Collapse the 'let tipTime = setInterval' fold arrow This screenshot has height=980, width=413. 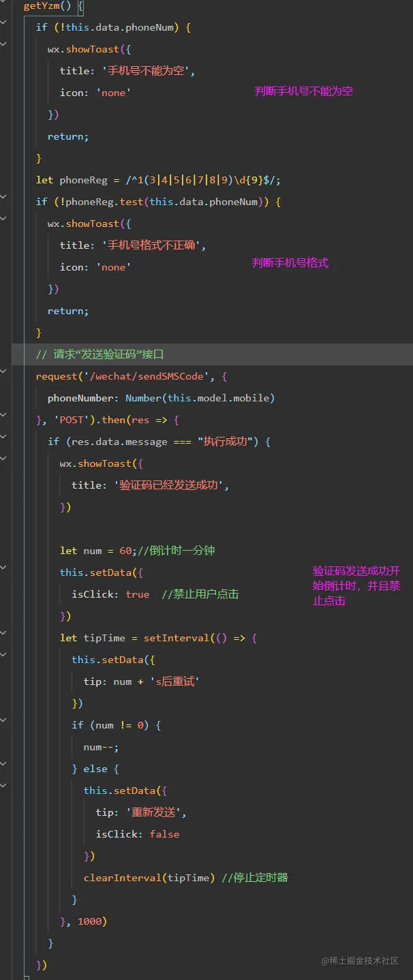tap(3, 632)
